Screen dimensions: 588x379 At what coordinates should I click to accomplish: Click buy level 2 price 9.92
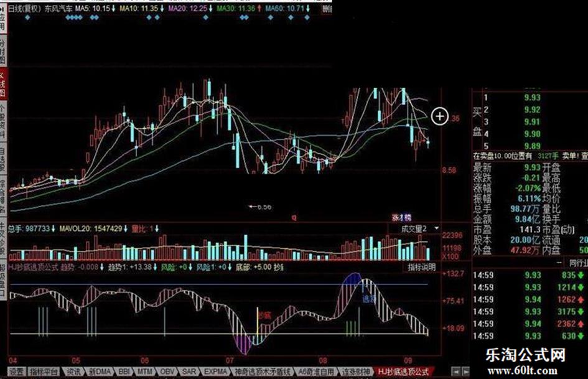532,110
